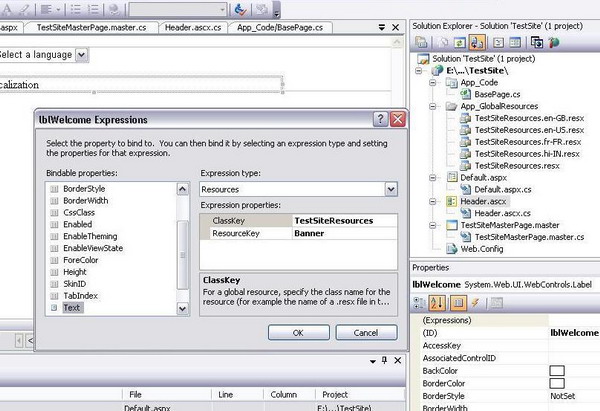
Task: Click the View Designer icon in Solution Explorer
Action: click(x=515, y=42)
